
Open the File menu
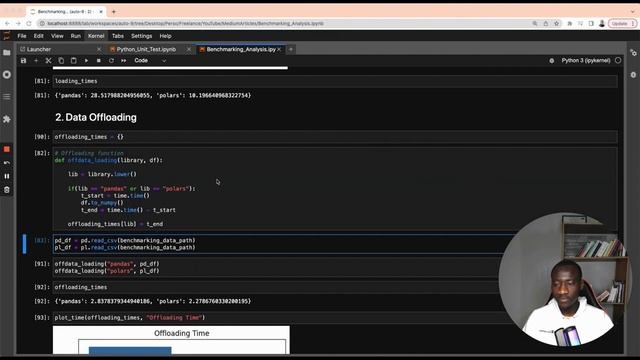(22, 36)
